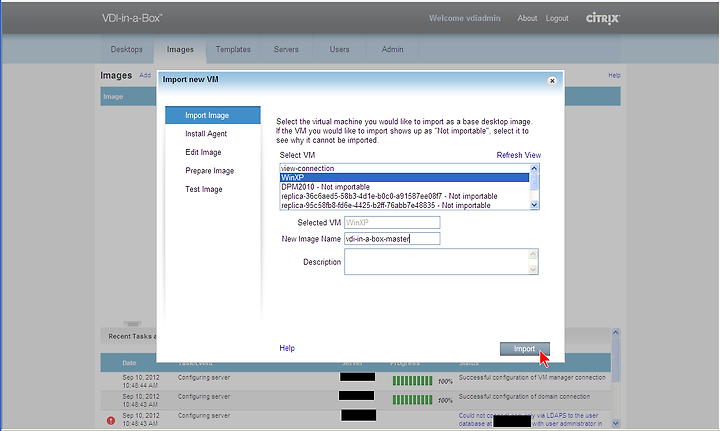This screenshot has width=720, height=431.
Task: Click the Logout link
Action: [557, 18]
